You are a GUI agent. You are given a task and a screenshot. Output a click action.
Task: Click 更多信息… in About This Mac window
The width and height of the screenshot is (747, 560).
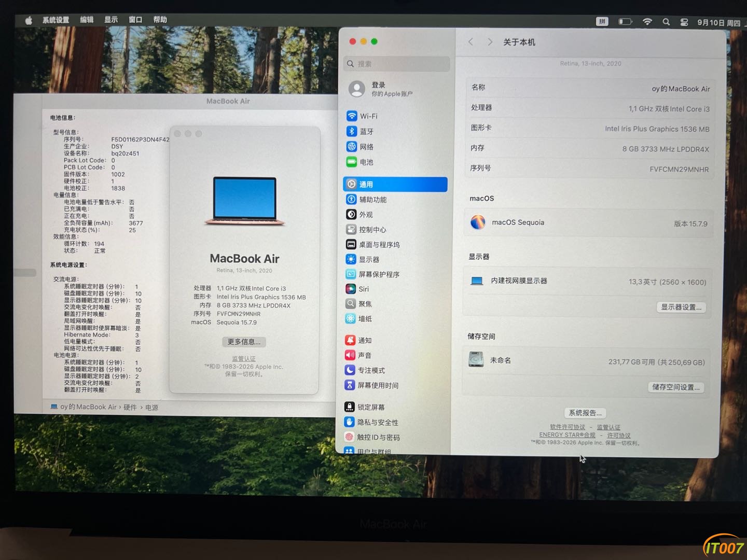[x=244, y=342]
